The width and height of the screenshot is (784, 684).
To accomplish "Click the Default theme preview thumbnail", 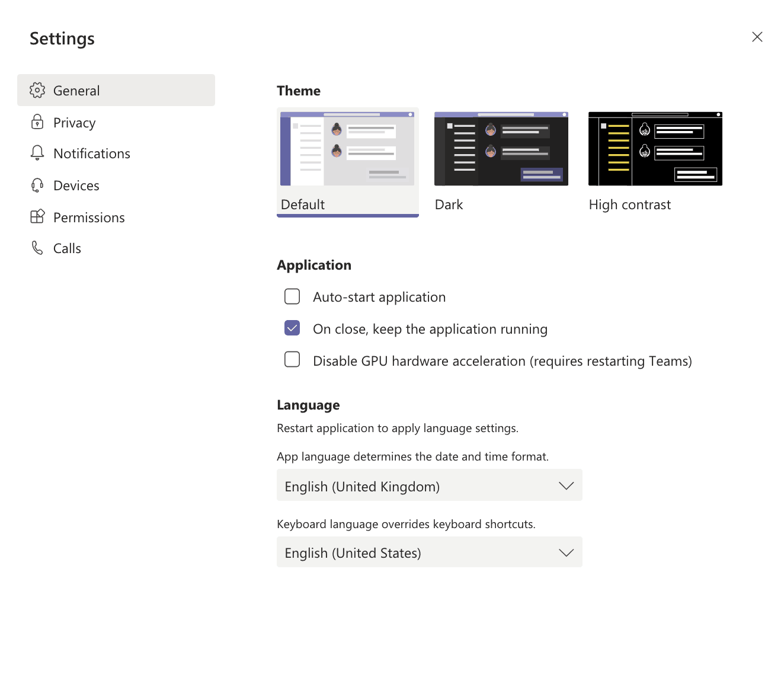I will click(347, 148).
